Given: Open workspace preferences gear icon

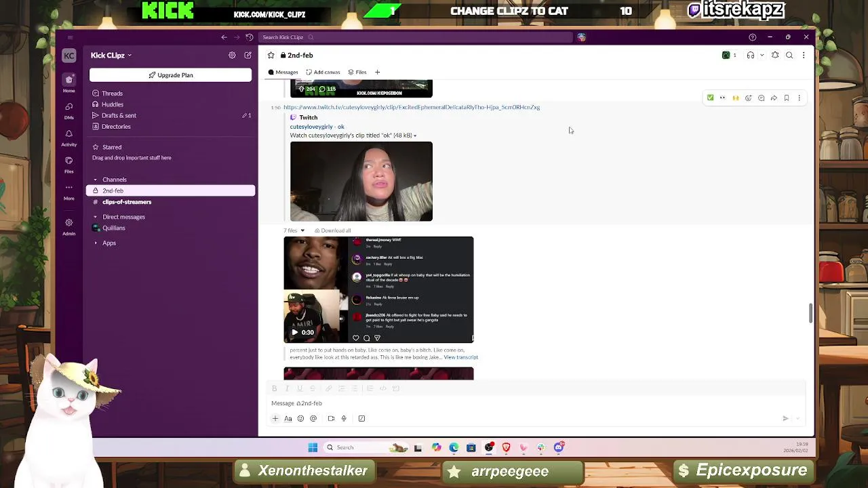Looking at the screenshot, I should 232,55.
